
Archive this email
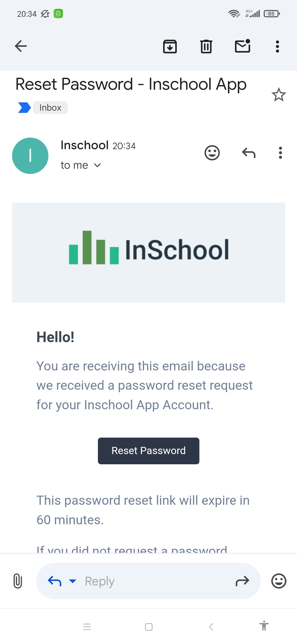pyautogui.click(x=170, y=46)
